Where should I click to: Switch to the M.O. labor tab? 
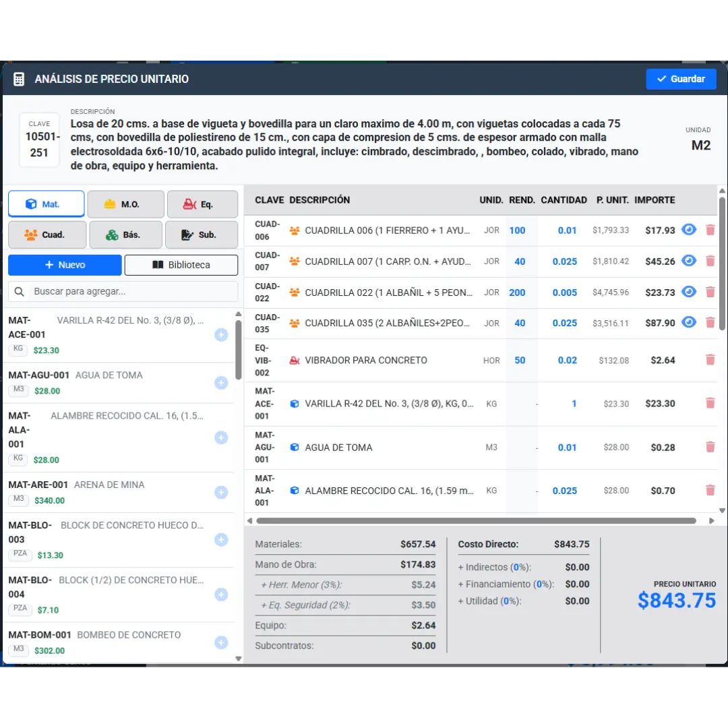[x=125, y=204]
